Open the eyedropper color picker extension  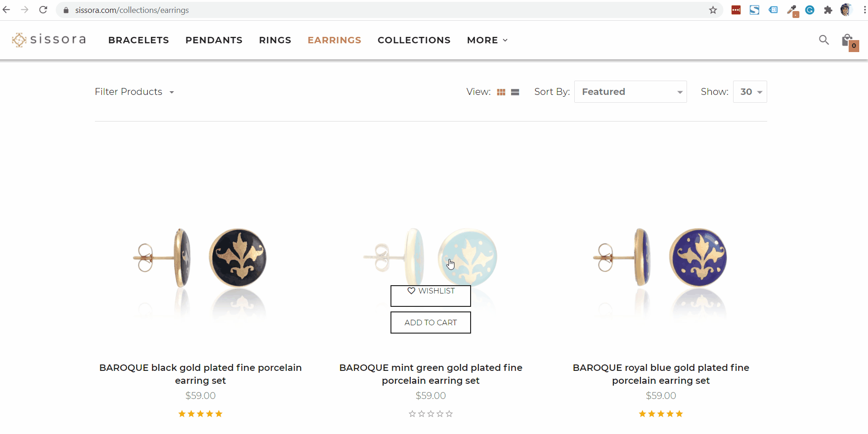tap(792, 10)
